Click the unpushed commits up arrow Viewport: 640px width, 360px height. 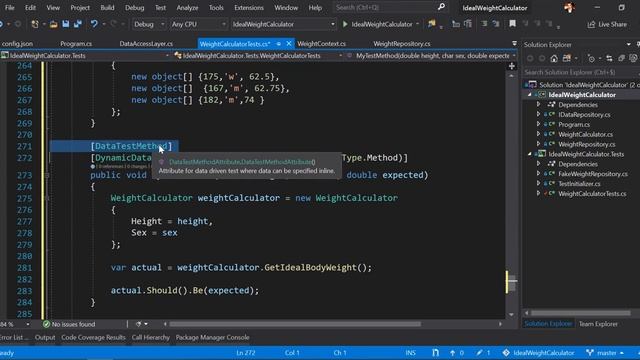(452, 353)
